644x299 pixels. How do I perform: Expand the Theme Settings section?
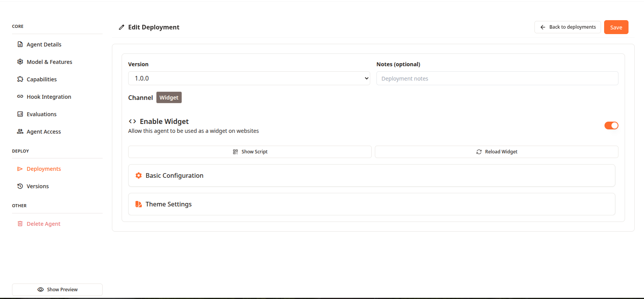(371, 204)
